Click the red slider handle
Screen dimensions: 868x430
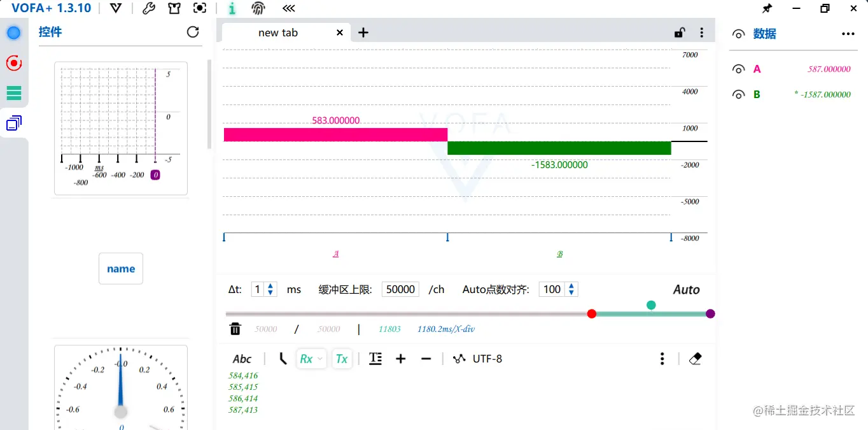click(592, 313)
